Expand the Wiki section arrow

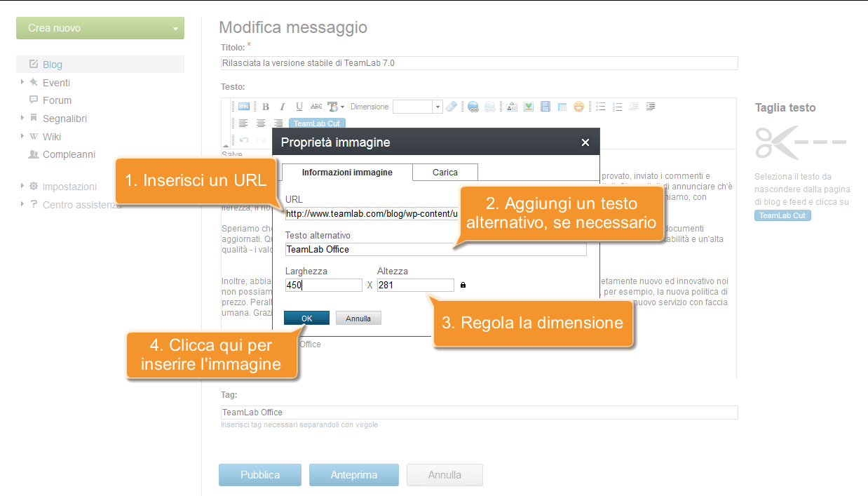pyautogui.click(x=22, y=136)
